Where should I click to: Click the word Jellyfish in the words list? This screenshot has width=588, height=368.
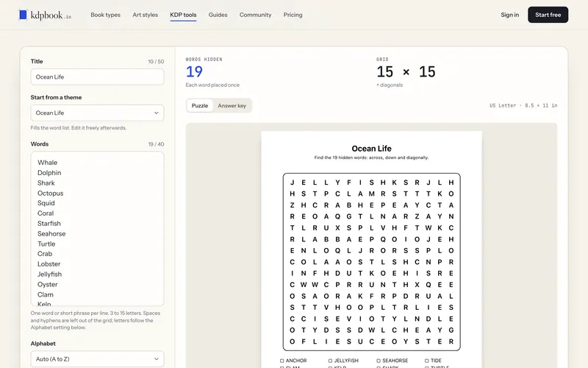(x=49, y=274)
